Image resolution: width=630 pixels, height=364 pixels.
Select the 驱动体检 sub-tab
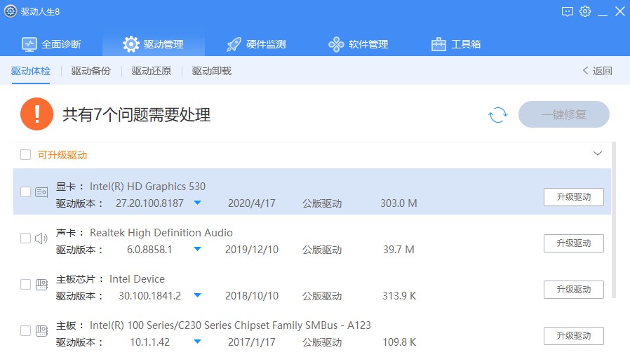[31, 71]
